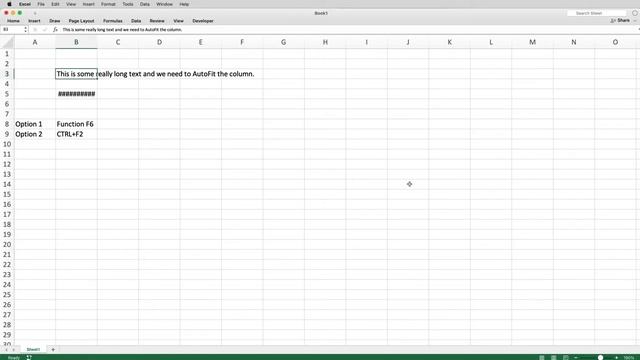This screenshot has width=640, height=360.
Task: Select row 5 header
Action: click(7, 94)
